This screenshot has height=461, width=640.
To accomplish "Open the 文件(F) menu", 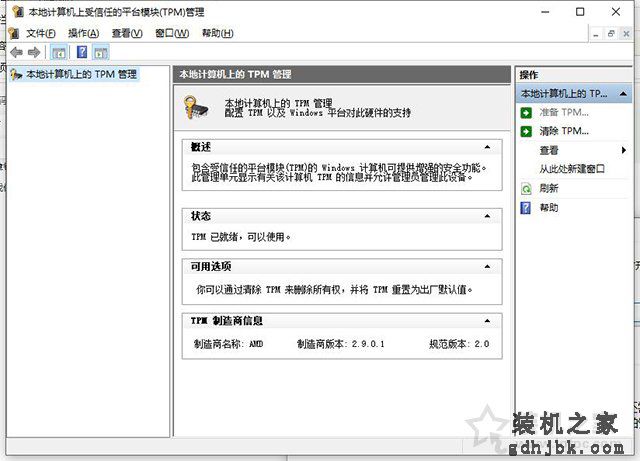I will (41, 33).
